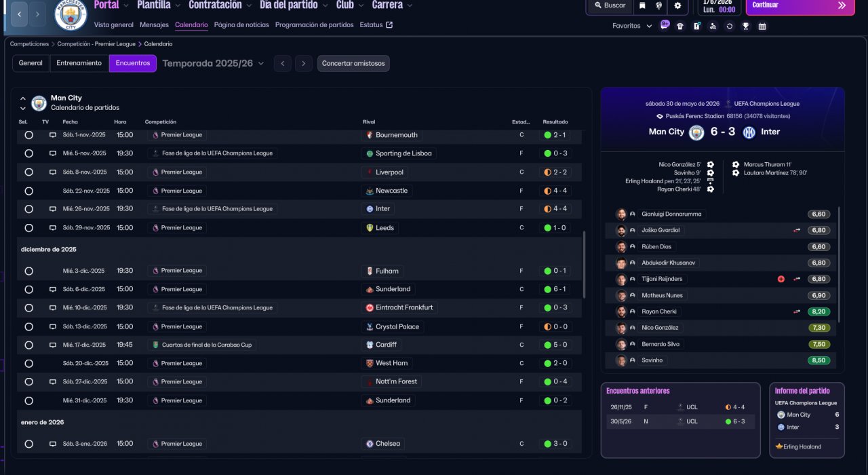Open the Día del partido dropdown menu
This screenshot has width=868, height=475.
(294, 5)
